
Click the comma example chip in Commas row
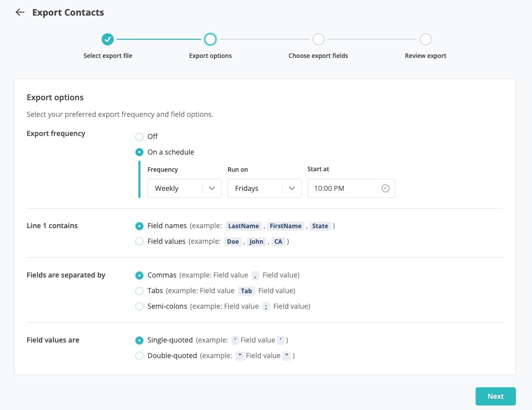(x=256, y=275)
